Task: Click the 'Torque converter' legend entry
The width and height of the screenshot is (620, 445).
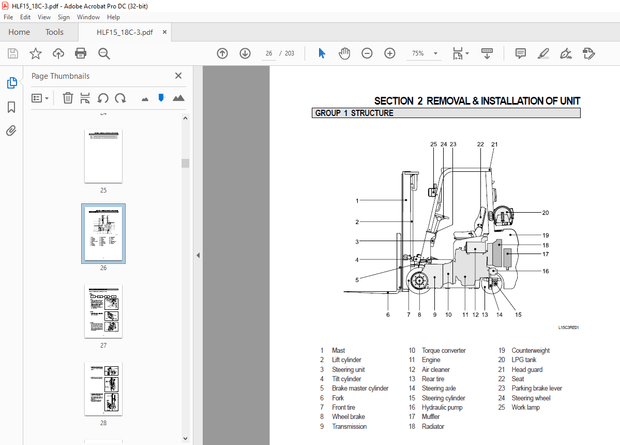Action: pyautogui.click(x=444, y=350)
